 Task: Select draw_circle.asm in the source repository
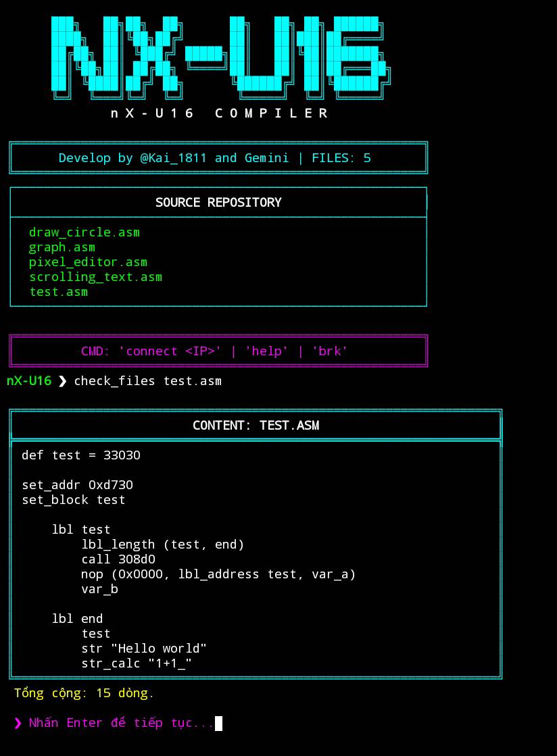coord(84,232)
